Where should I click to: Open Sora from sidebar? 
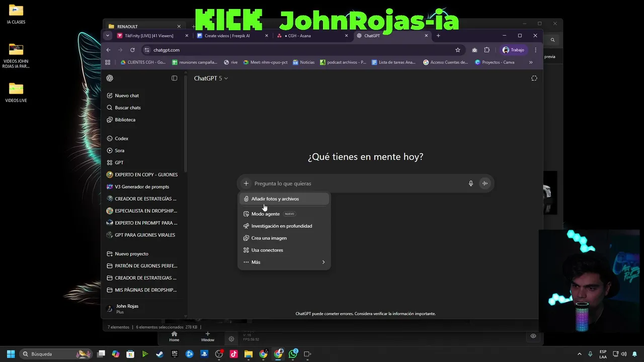pos(119,150)
